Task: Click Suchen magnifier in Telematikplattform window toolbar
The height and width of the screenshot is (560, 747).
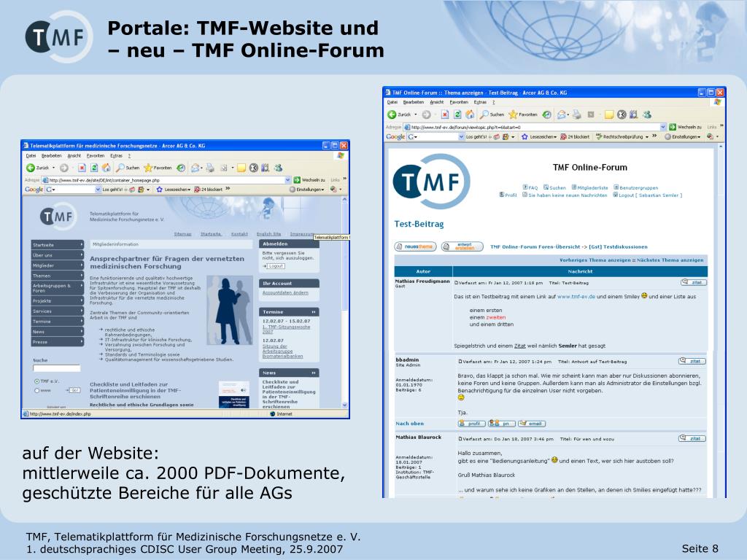Action: 120,168
